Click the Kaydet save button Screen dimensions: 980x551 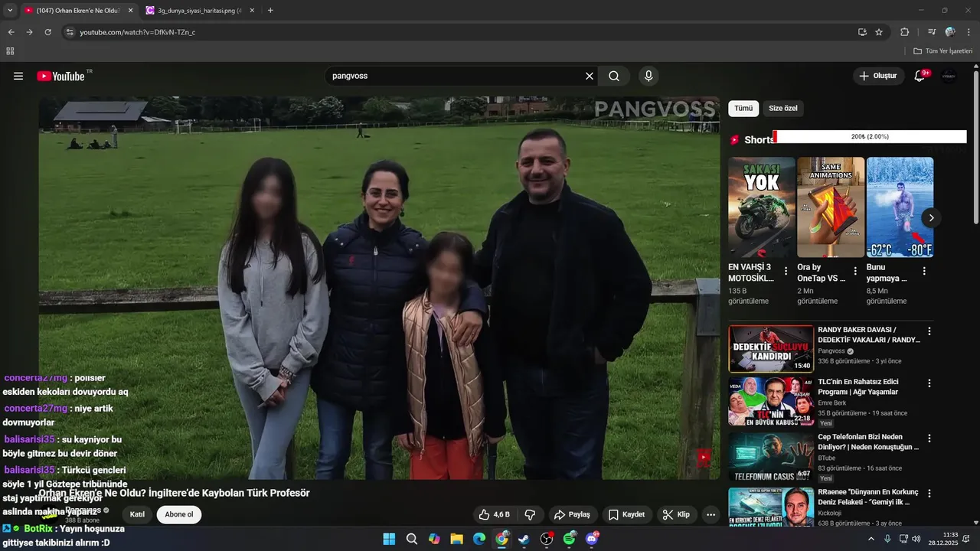[x=627, y=514]
